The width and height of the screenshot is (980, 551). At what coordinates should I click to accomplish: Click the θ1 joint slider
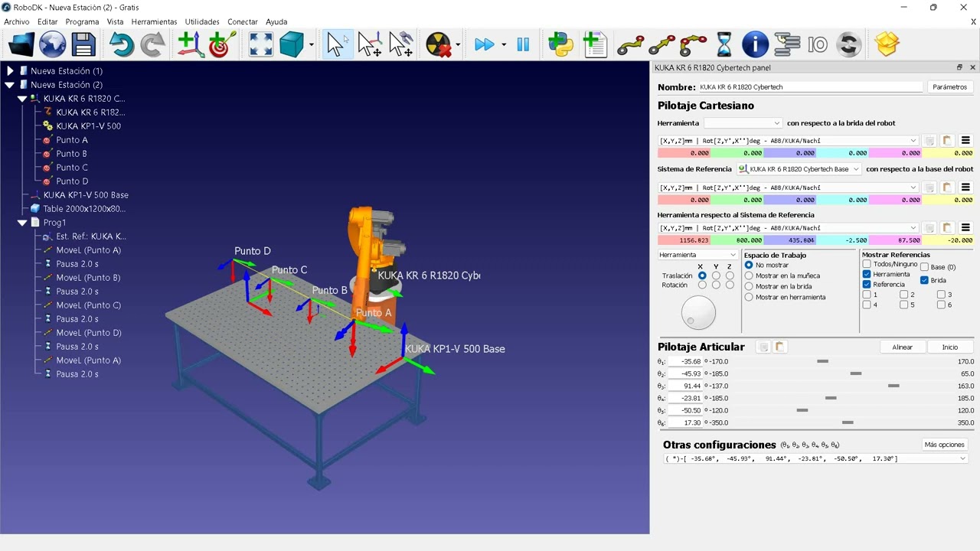(822, 361)
